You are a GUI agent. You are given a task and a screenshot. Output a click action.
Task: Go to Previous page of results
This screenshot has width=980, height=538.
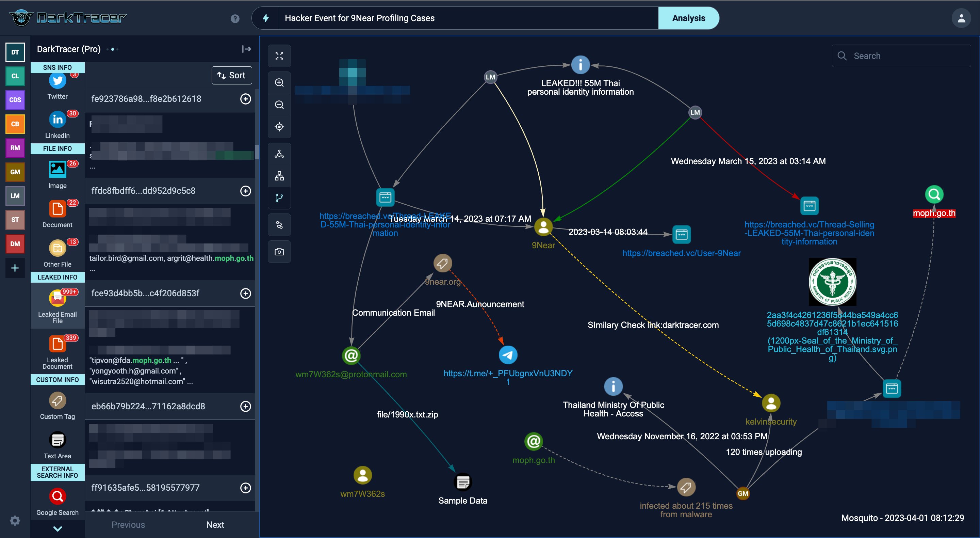128,525
